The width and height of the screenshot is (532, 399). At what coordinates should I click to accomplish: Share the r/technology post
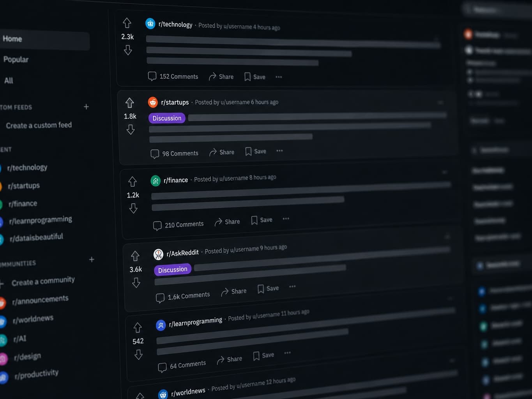click(x=221, y=77)
